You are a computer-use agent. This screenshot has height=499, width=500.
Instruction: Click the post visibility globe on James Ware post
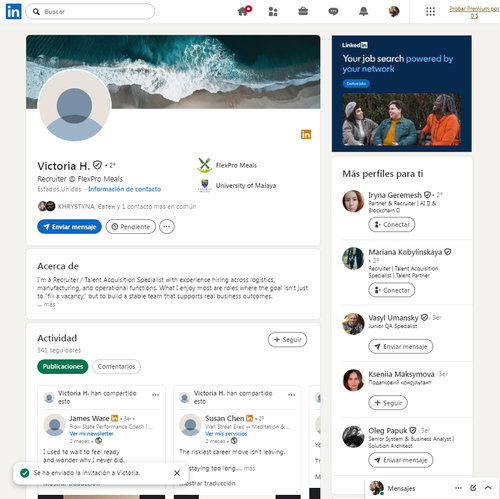point(98,441)
